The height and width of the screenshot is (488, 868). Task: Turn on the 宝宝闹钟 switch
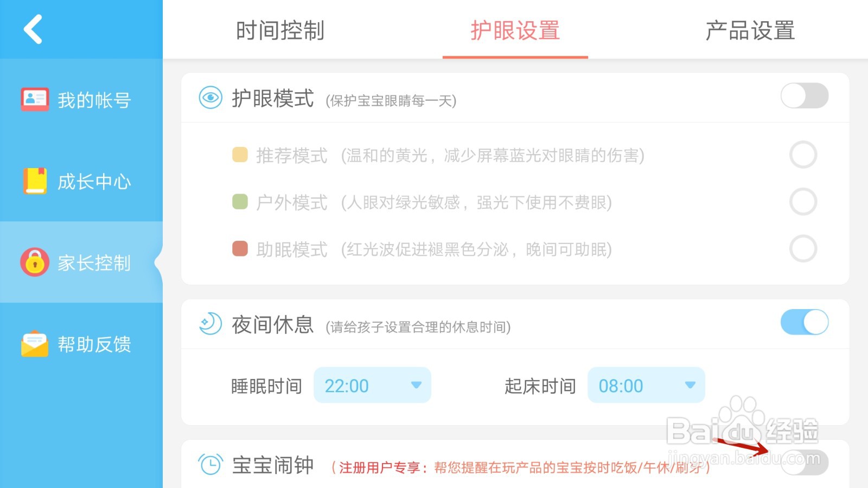tap(803, 462)
